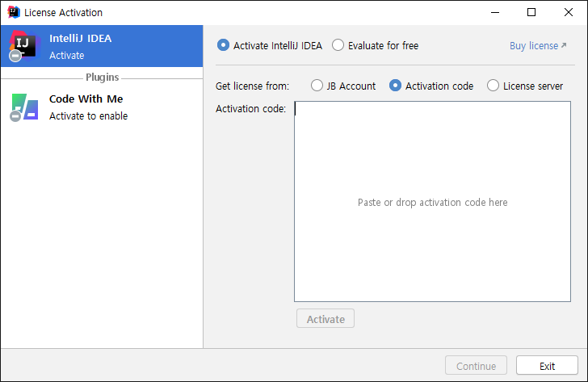Image resolution: width=588 pixels, height=382 pixels.
Task: Select the Activate IntelliJ IDEA radio button
Action: [x=223, y=45]
